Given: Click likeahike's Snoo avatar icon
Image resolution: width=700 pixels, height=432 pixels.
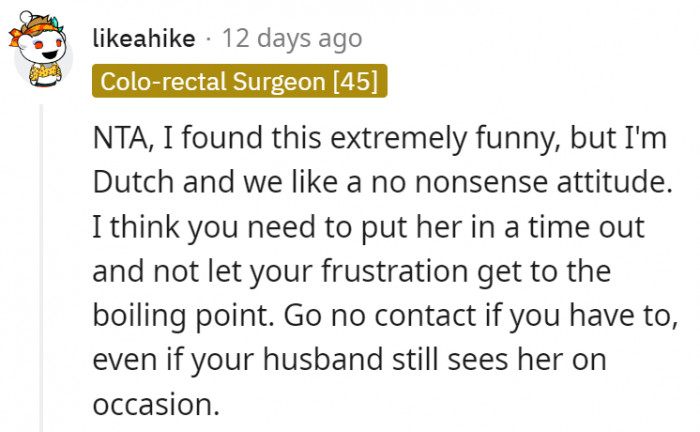Looking at the screenshot, I should pos(42,56).
